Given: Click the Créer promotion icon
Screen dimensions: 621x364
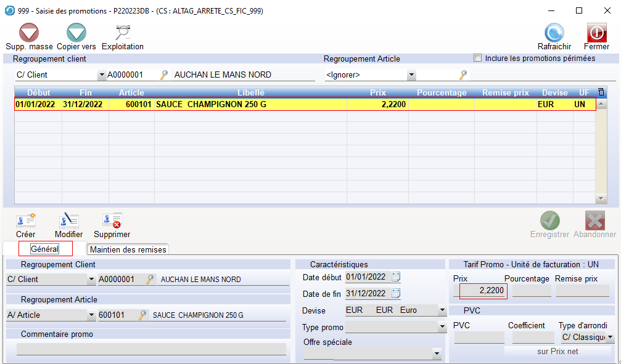Looking at the screenshot, I should (x=26, y=221).
